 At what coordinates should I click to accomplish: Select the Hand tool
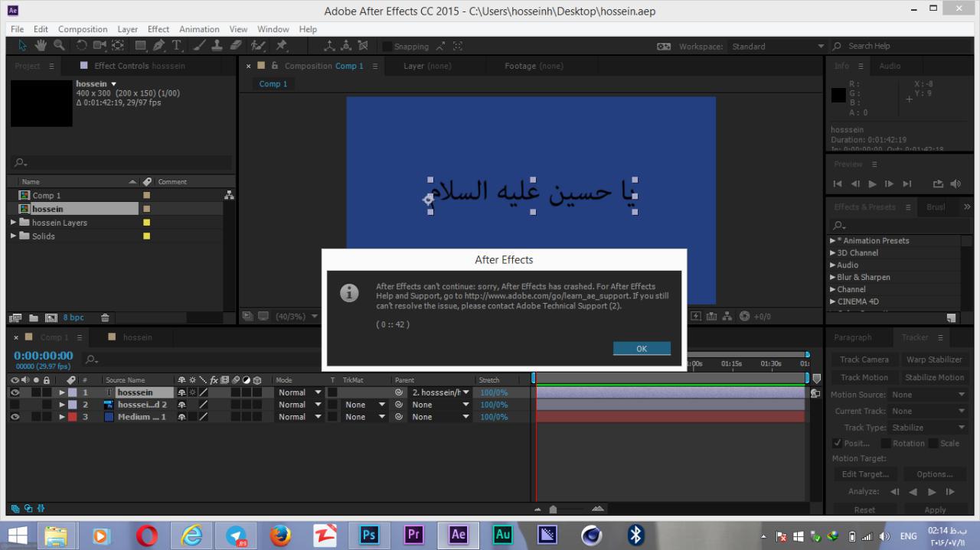[x=41, y=46]
